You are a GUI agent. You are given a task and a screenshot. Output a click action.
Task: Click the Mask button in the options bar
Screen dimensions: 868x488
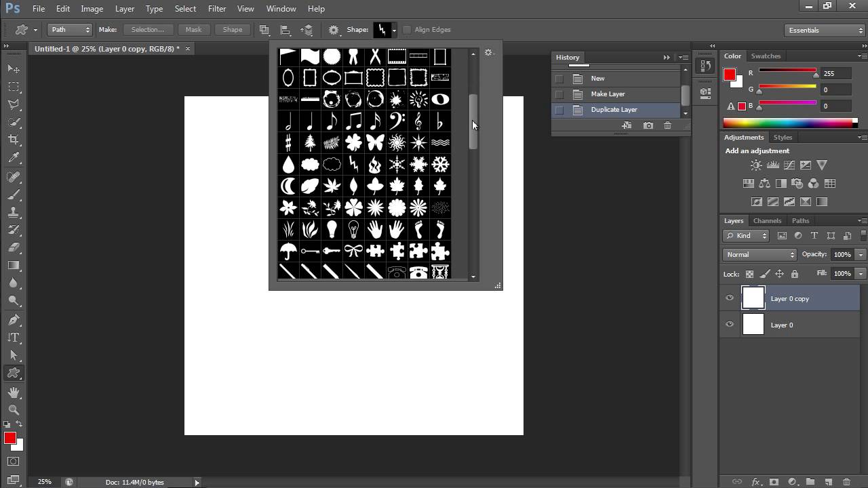click(x=193, y=29)
